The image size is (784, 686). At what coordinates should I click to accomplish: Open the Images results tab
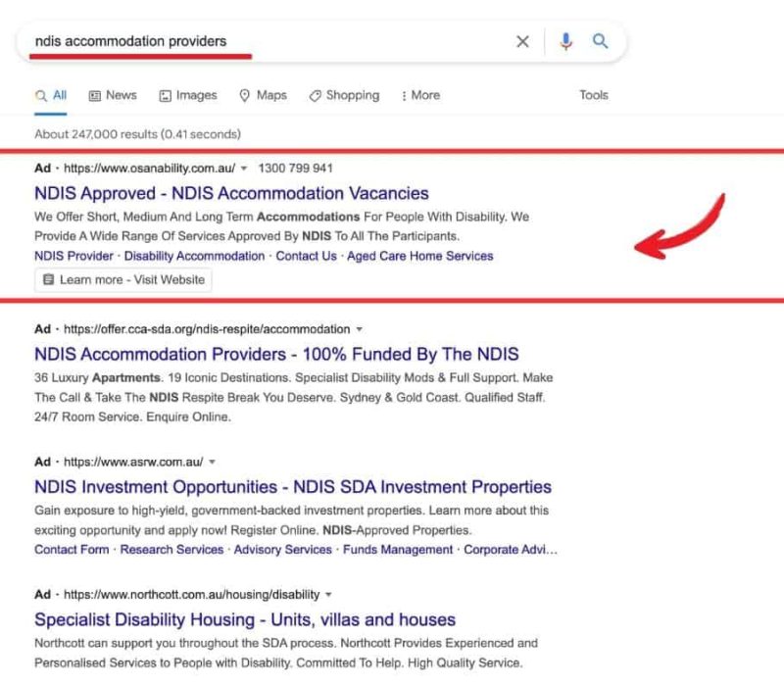coord(188,95)
